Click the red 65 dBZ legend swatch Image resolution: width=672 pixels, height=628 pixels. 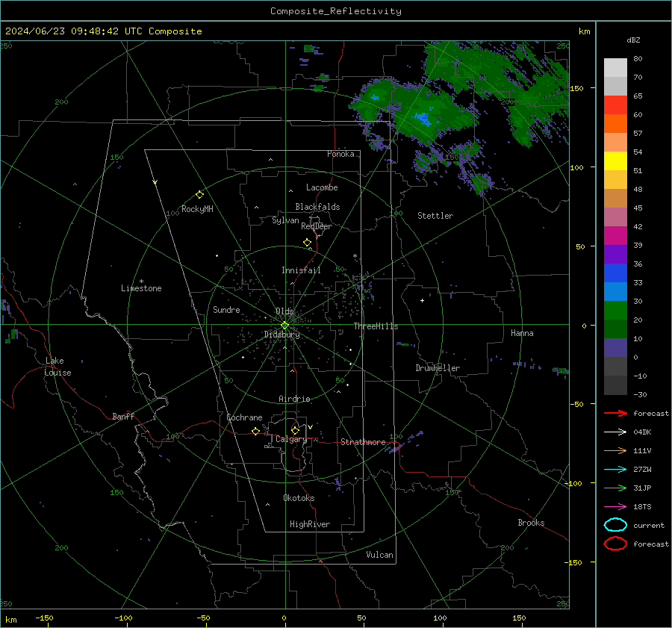point(615,105)
